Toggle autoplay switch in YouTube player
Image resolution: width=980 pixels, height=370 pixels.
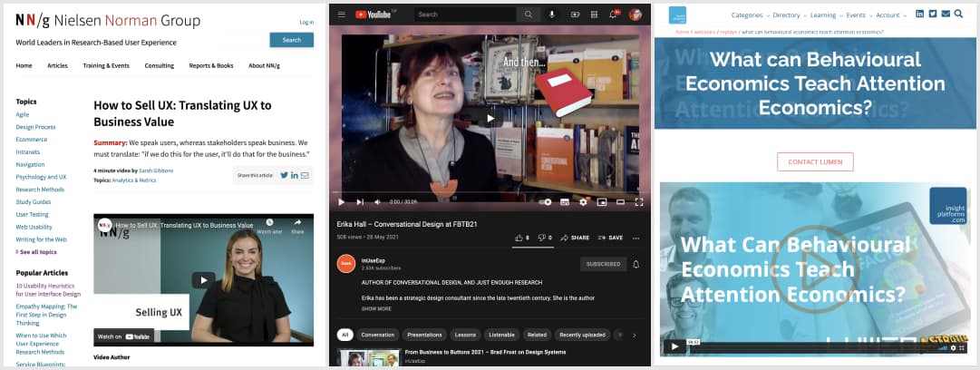pos(545,201)
